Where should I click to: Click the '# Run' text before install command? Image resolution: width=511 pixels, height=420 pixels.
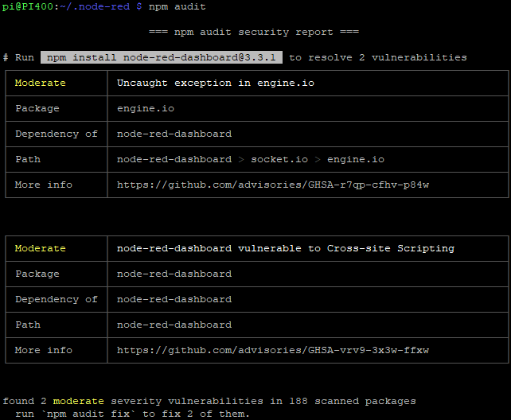tap(18, 57)
